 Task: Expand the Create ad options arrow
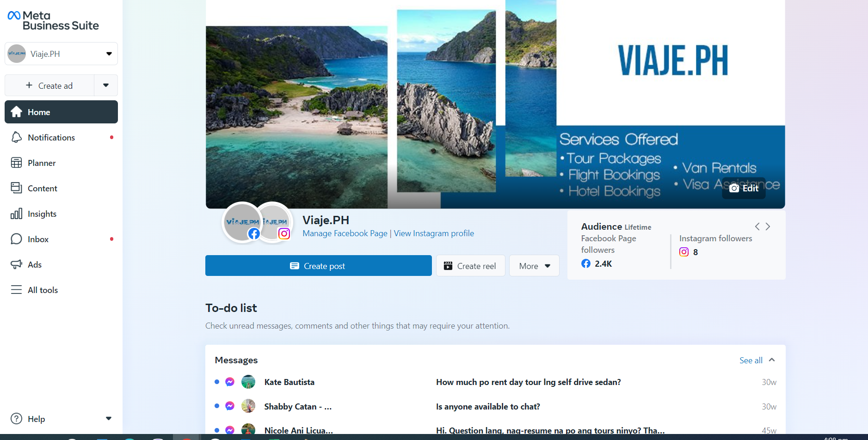coord(106,86)
